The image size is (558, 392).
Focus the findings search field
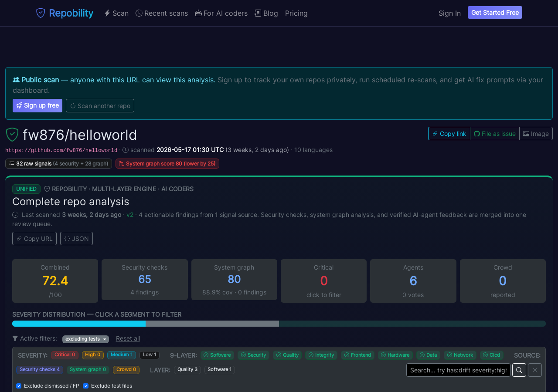(458, 370)
